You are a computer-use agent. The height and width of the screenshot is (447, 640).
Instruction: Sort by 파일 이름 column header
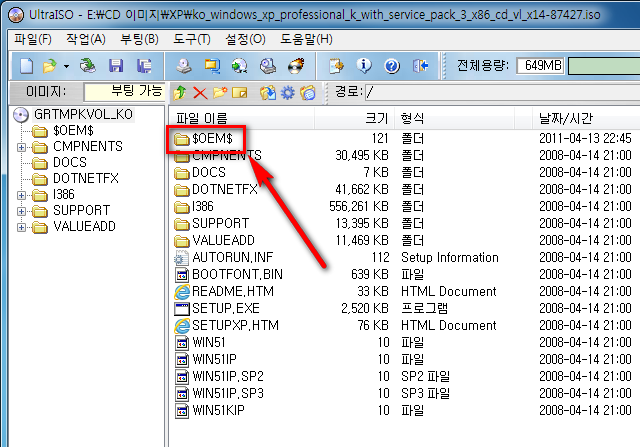point(241,118)
